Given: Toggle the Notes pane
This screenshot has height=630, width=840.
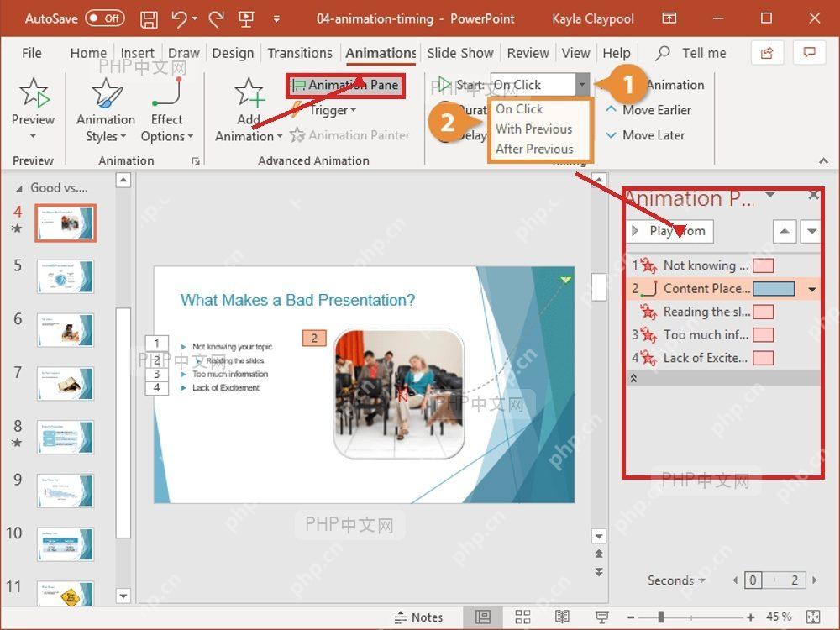Looking at the screenshot, I should coord(419,617).
